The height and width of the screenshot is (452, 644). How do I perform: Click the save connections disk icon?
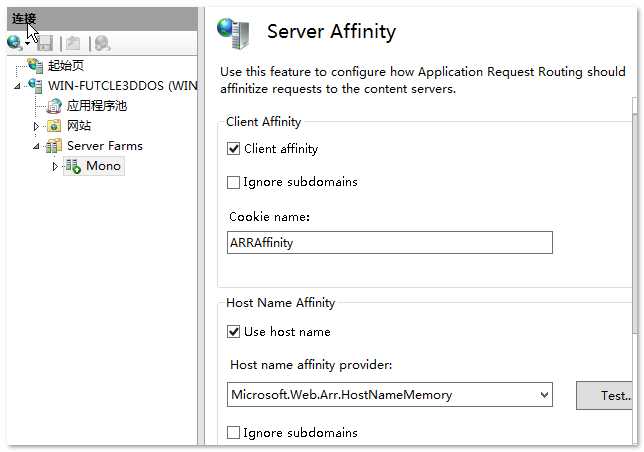[x=45, y=43]
